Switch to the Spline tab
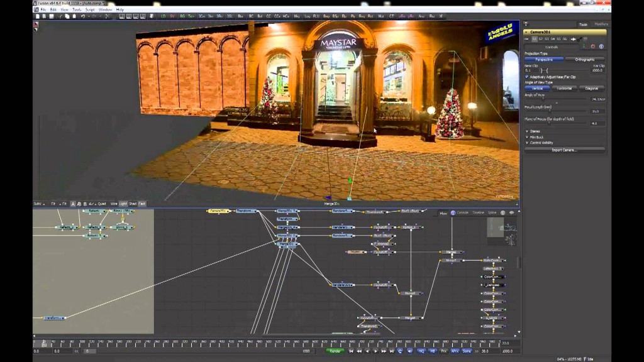Screen dimensions: 644x362 point(492,212)
